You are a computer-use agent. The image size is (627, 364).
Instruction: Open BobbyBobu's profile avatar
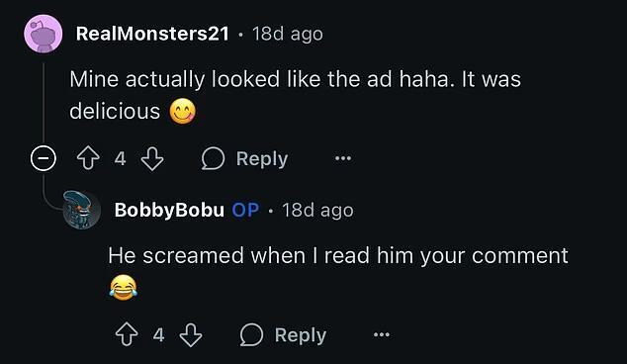coord(82,210)
